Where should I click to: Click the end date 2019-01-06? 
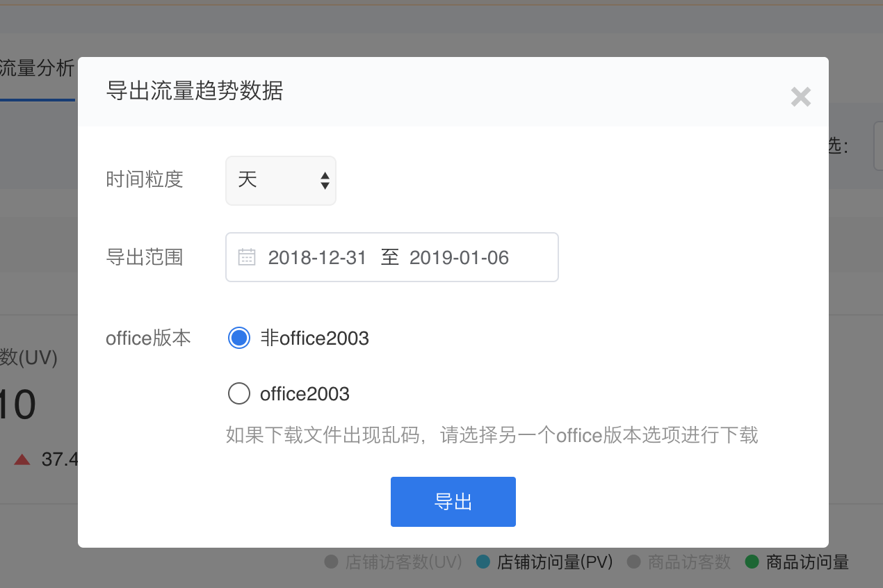click(460, 258)
